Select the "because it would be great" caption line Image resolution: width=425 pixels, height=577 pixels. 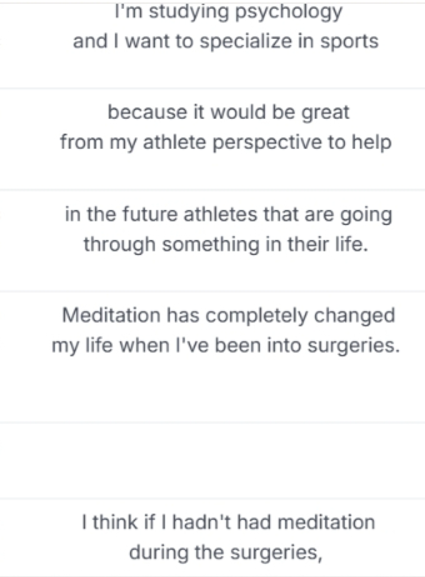point(229,112)
